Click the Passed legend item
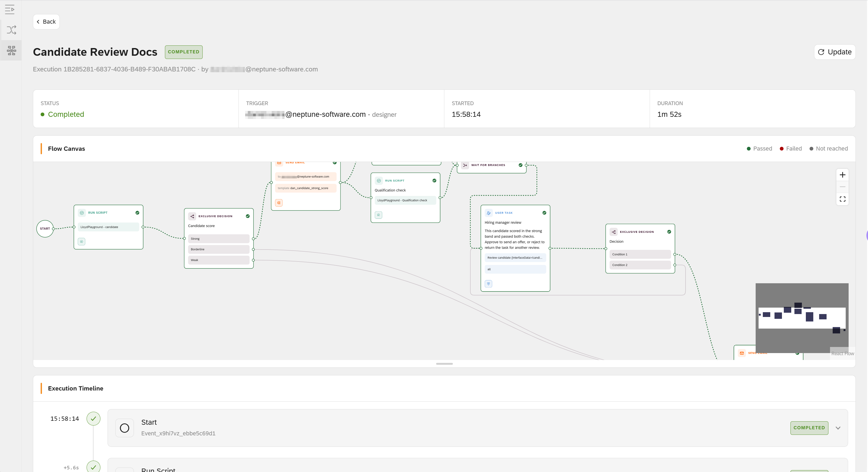The image size is (868, 472). point(759,148)
